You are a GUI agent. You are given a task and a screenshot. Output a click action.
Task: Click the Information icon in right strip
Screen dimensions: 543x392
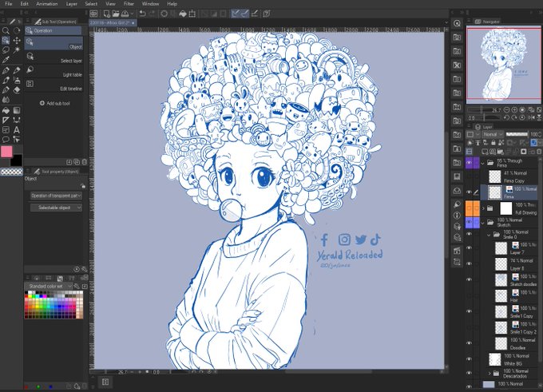click(x=457, y=215)
